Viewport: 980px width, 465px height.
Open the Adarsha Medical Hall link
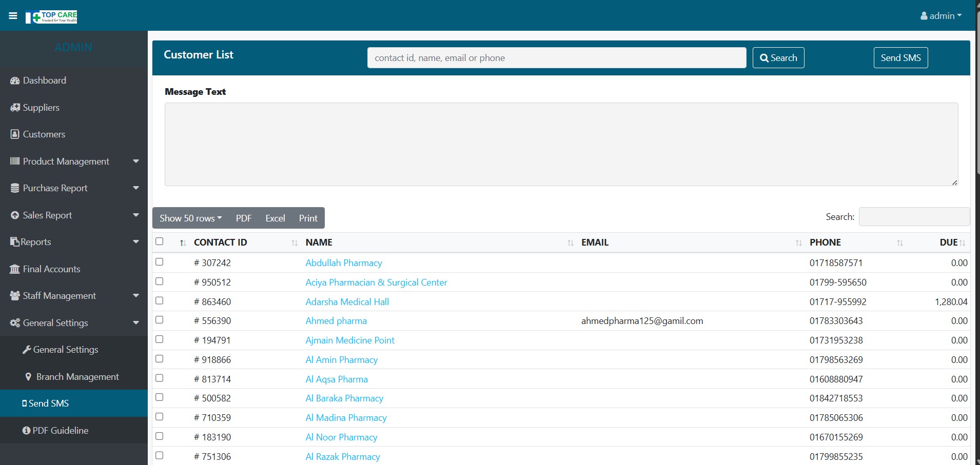pos(347,302)
